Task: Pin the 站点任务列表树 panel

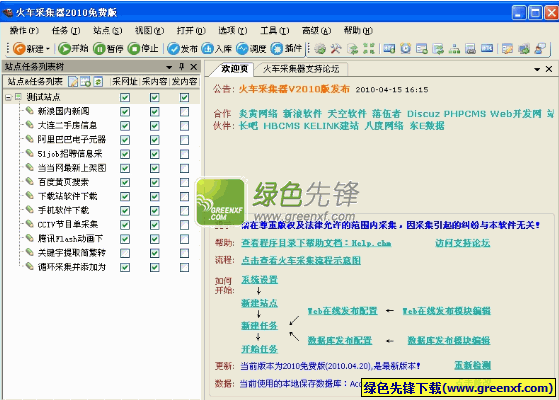Action: point(182,67)
